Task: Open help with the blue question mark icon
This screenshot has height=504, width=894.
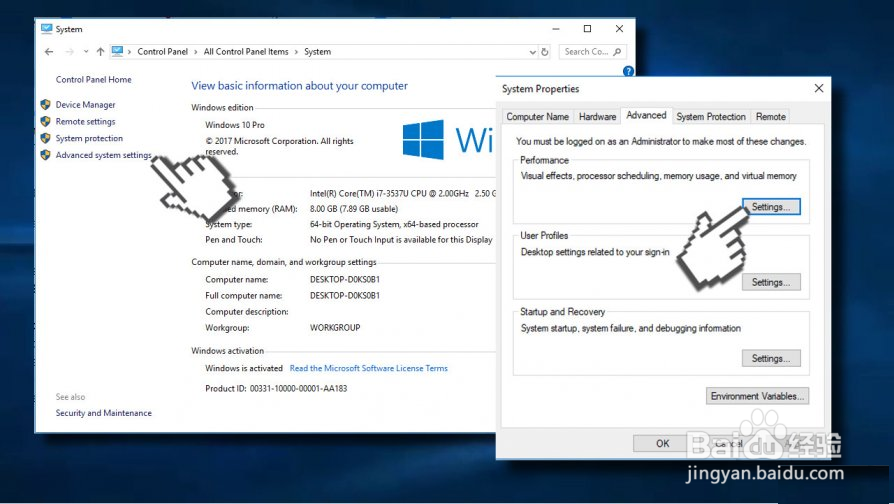Action: 628,71
